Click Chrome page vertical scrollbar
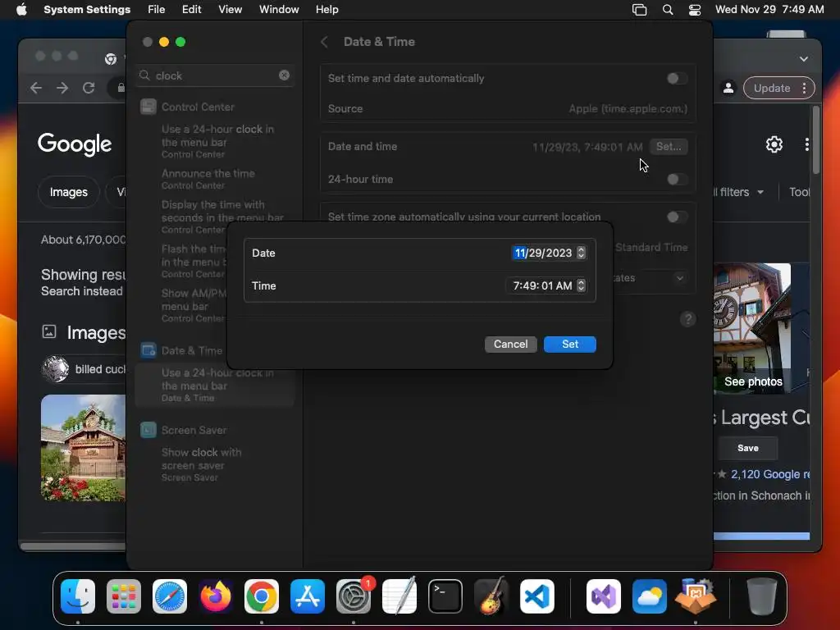 (x=815, y=141)
